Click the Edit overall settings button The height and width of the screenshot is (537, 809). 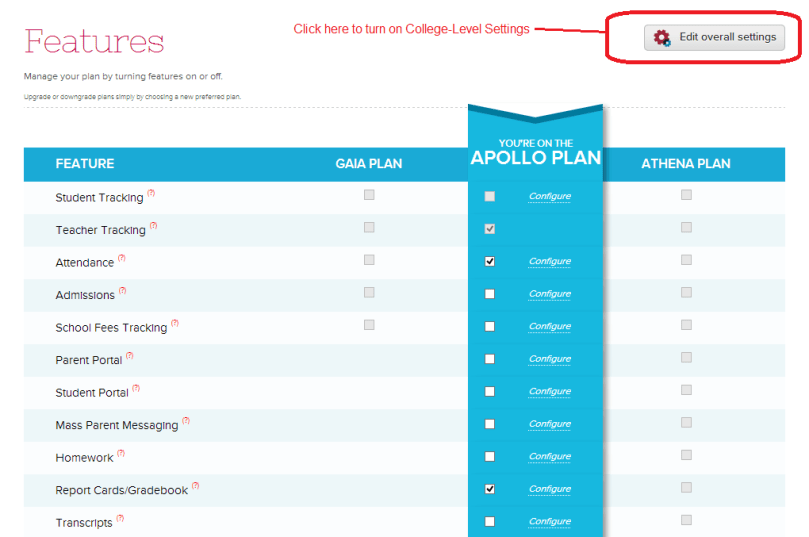[x=714, y=37]
